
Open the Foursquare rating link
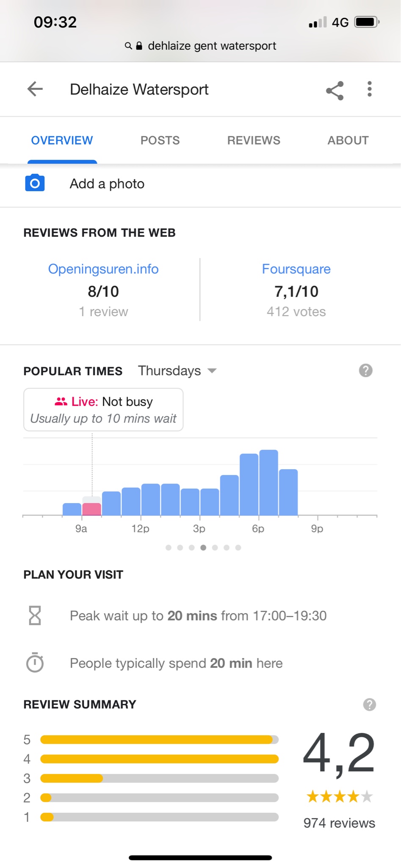(296, 269)
